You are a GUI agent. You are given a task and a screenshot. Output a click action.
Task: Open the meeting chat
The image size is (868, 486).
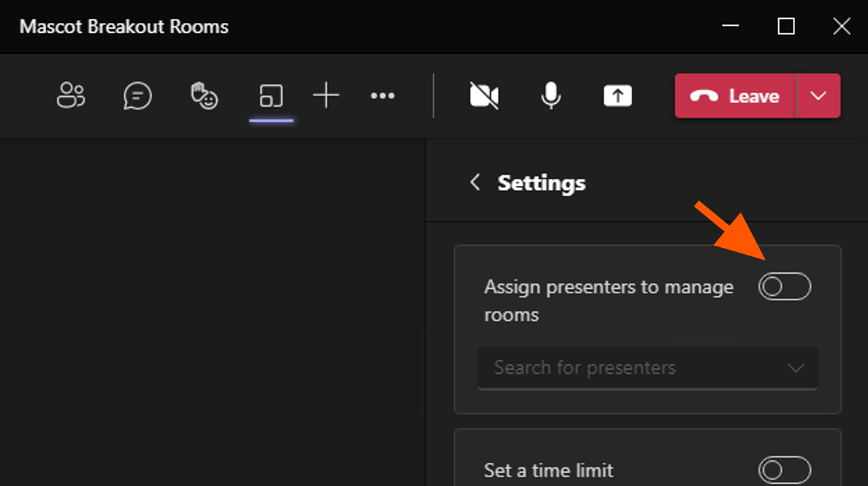tap(137, 95)
